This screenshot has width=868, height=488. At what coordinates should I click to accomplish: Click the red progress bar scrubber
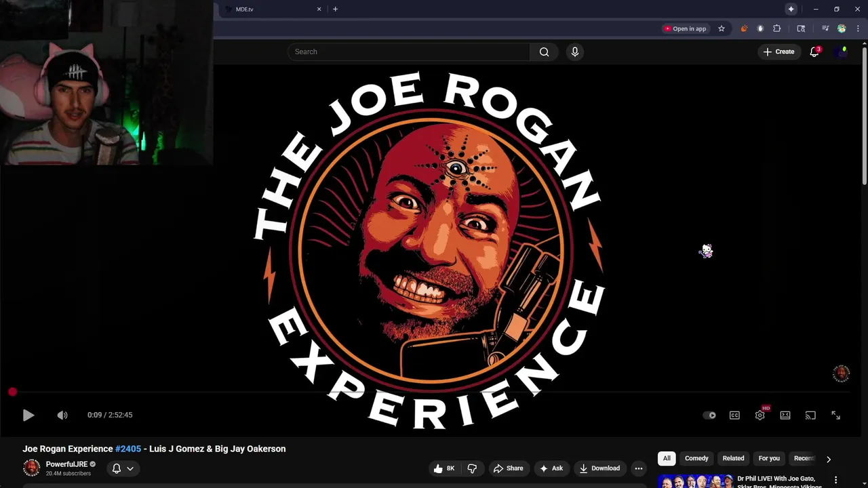pyautogui.click(x=12, y=392)
